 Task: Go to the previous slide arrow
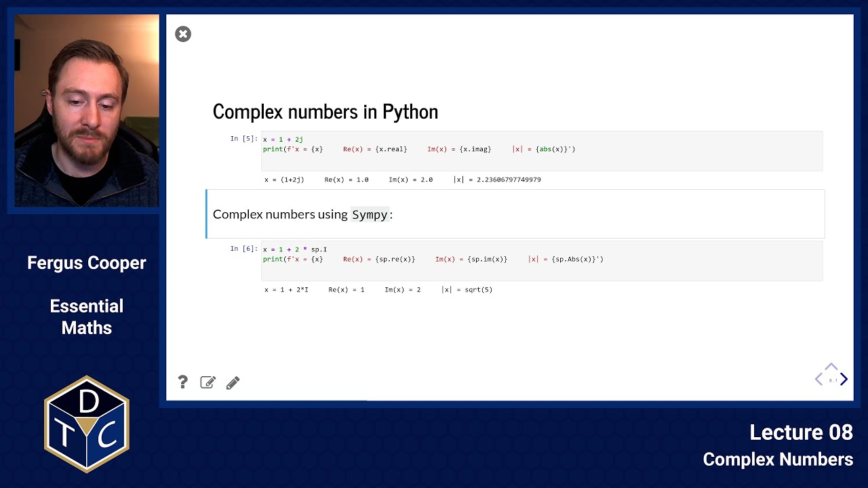[x=818, y=380]
